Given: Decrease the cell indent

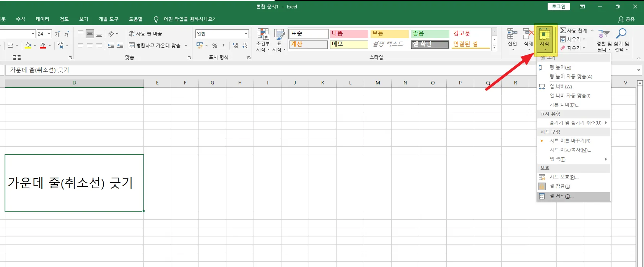Looking at the screenshot, I should [111, 45].
